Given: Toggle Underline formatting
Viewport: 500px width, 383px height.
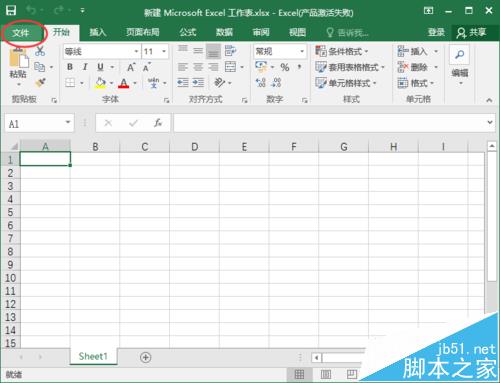Looking at the screenshot, I should (100, 67).
